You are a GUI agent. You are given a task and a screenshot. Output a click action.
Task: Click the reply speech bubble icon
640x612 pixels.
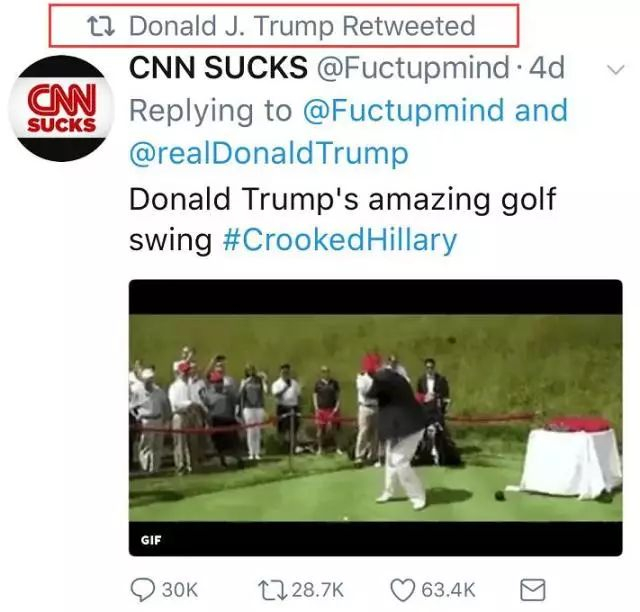click(x=143, y=589)
